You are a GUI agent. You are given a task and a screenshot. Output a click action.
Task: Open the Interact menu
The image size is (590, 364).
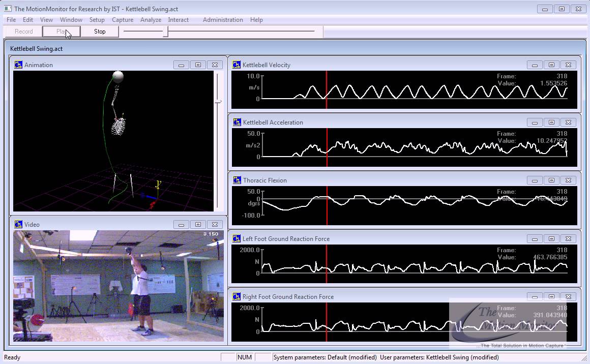point(178,19)
